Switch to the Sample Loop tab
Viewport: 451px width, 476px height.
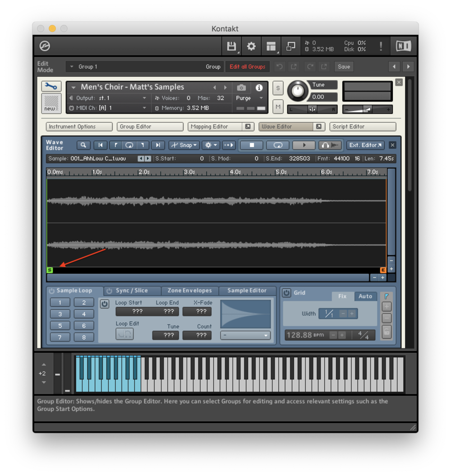[x=74, y=291]
